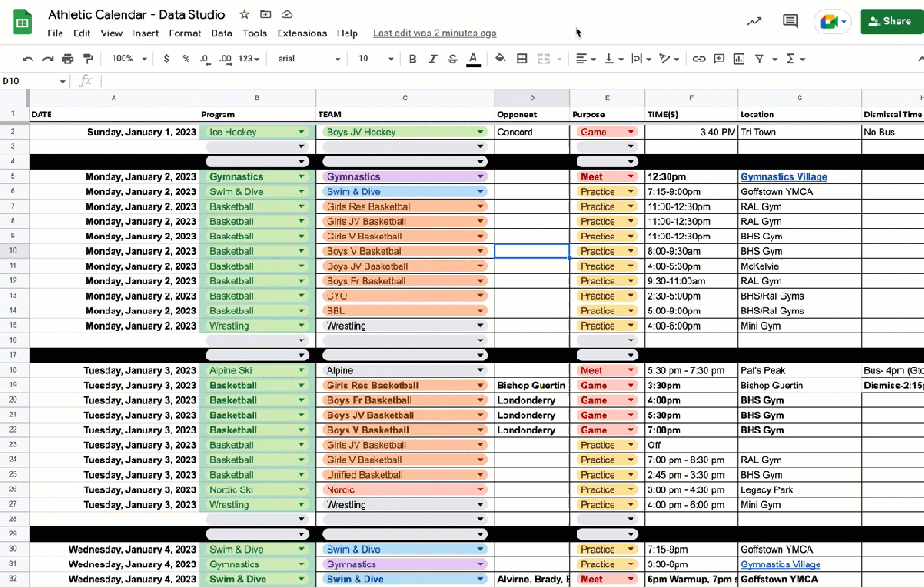The width and height of the screenshot is (924, 587).
Task: Star the Athletic Calendar document
Action: pos(245,14)
